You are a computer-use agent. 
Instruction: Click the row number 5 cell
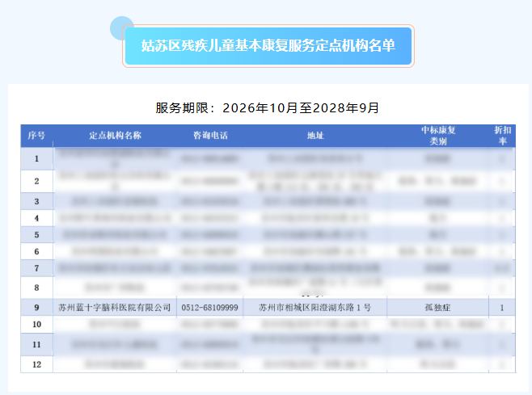pyautogui.click(x=36, y=234)
